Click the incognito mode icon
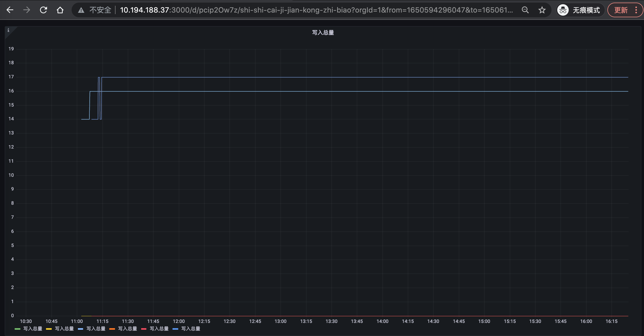The height and width of the screenshot is (336, 644). pos(563,10)
